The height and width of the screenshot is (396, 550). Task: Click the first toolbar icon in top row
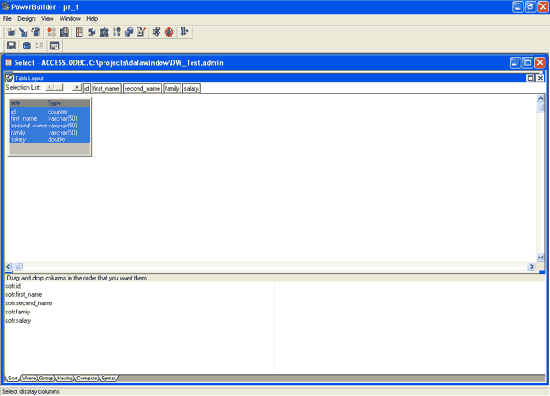click(11, 32)
